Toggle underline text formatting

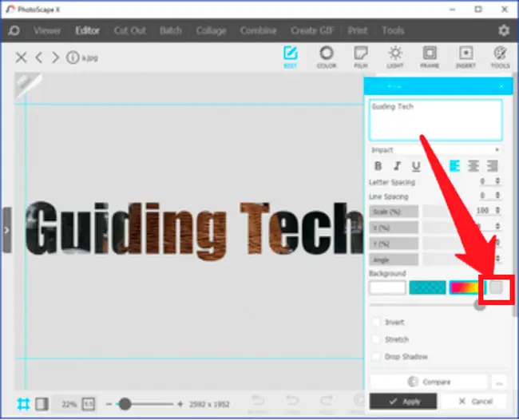point(416,166)
